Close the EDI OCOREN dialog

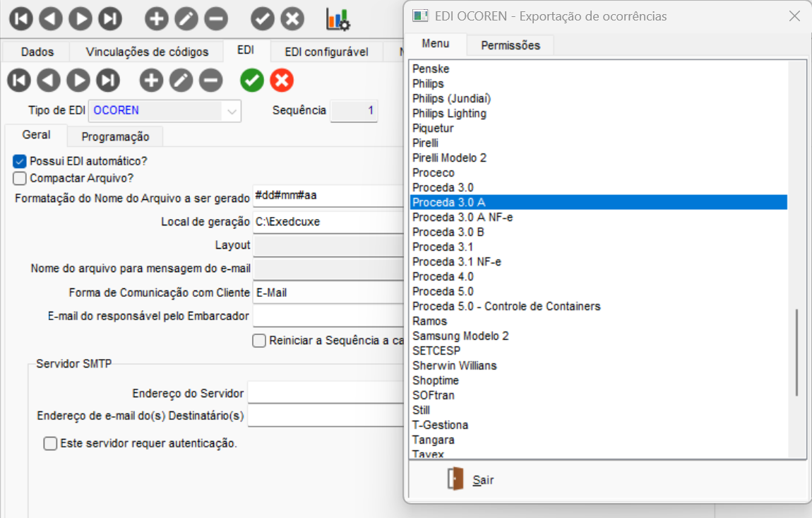[794, 16]
